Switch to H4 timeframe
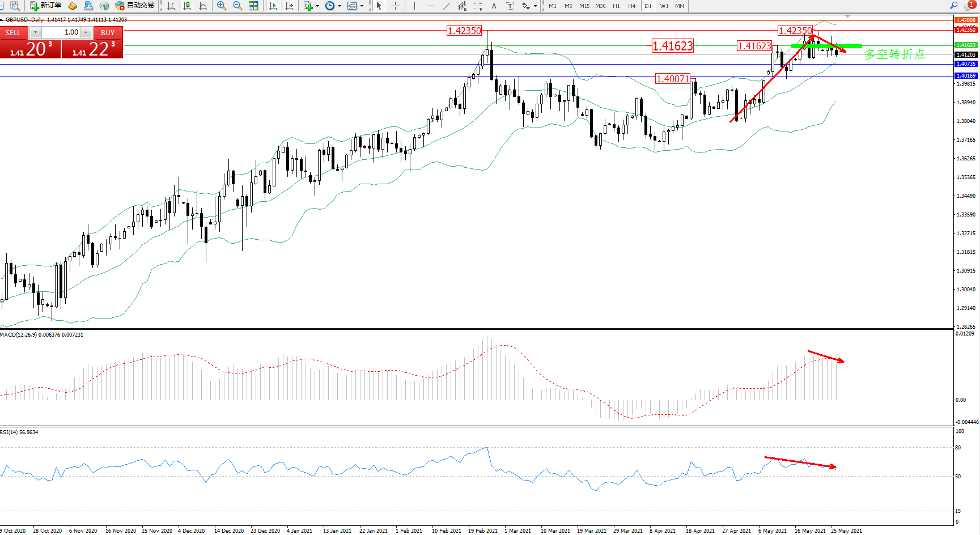980x535 pixels. tap(631, 6)
